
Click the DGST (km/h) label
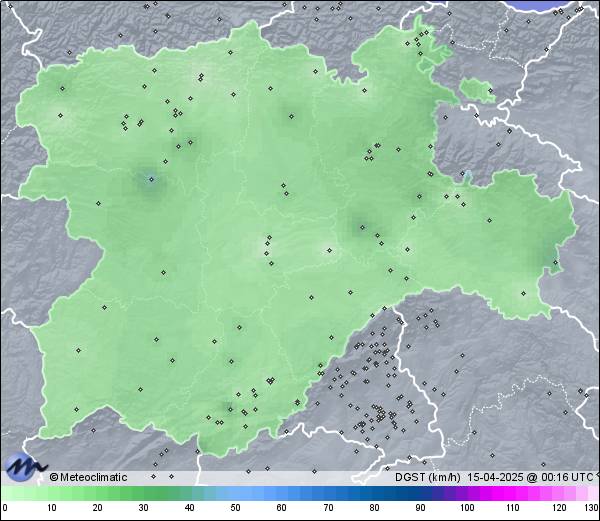coord(428,477)
